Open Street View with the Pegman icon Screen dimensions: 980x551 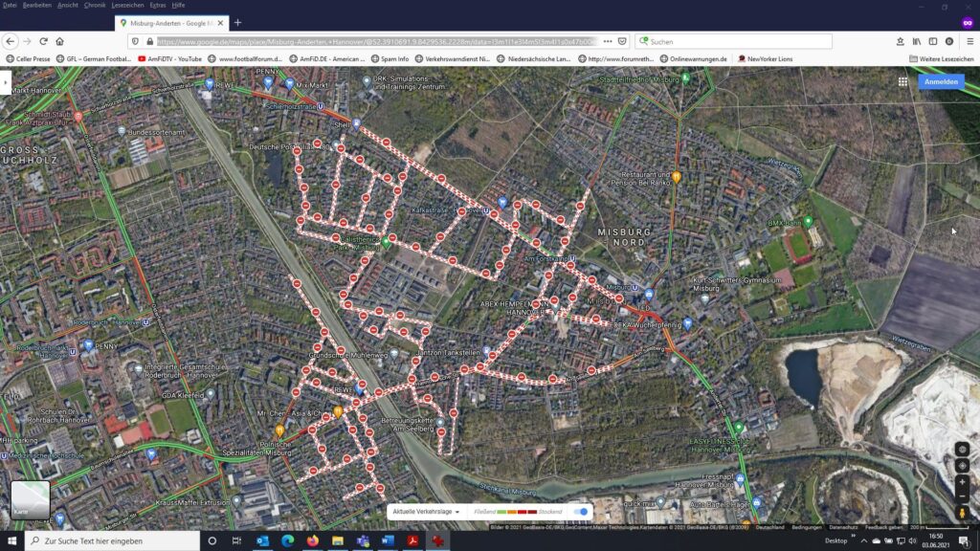[963, 514]
